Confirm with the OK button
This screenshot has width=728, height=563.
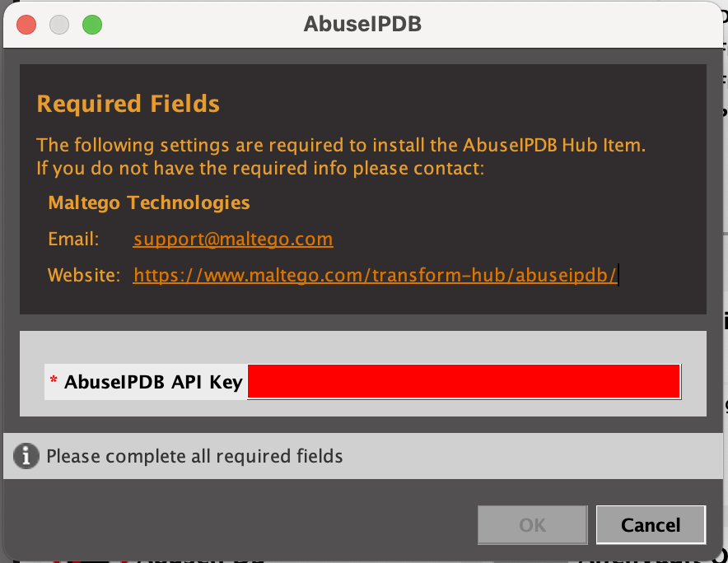pyautogui.click(x=533, y=525)
